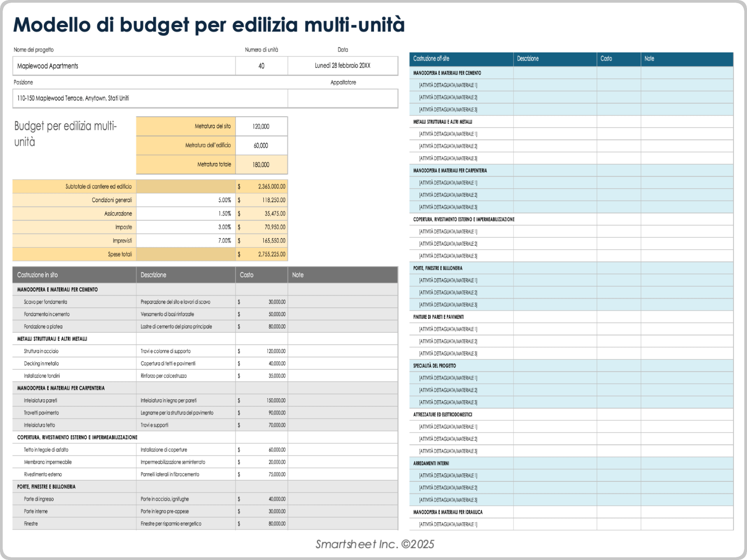
Task: Click the Arredamenti interni section heading
Action: coord(431,464)
